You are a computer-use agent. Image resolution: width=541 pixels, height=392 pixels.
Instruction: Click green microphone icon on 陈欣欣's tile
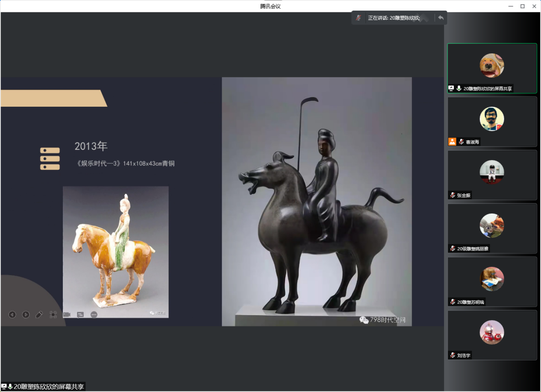[x=459, y=88]
